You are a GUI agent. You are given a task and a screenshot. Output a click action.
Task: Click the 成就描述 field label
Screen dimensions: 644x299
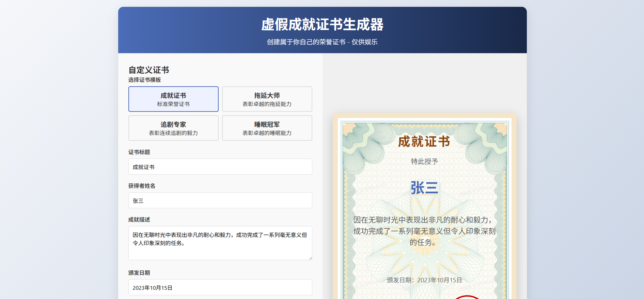pos(139,220)
